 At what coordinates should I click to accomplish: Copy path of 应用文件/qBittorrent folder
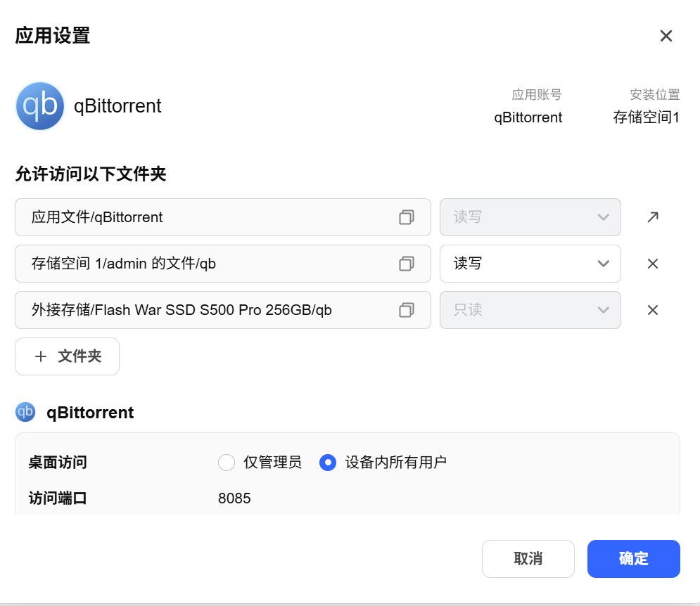(x=406, y=217)
